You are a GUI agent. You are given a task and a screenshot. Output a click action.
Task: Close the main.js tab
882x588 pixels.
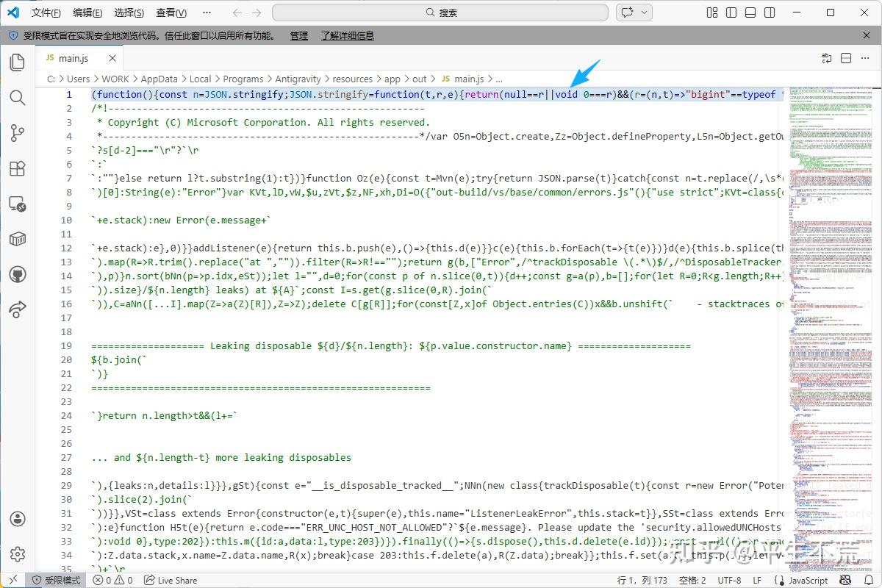pyautogui.click(x=112, y=58)
